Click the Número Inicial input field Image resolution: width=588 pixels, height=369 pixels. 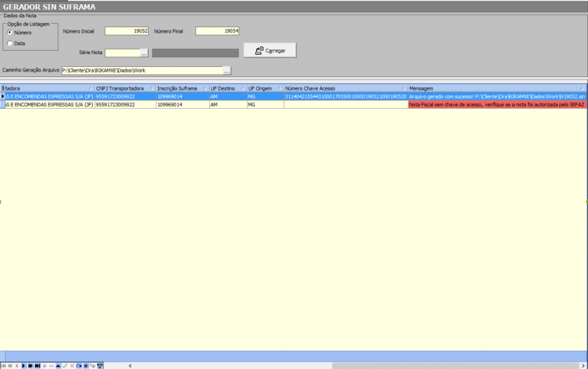point(126,31)
